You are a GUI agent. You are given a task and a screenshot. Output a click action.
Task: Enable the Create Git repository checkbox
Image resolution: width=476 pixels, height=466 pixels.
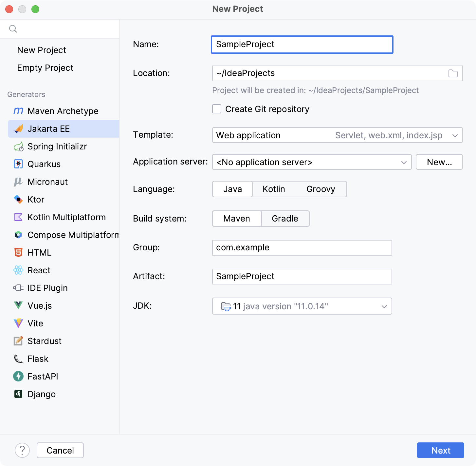(217, 109)
